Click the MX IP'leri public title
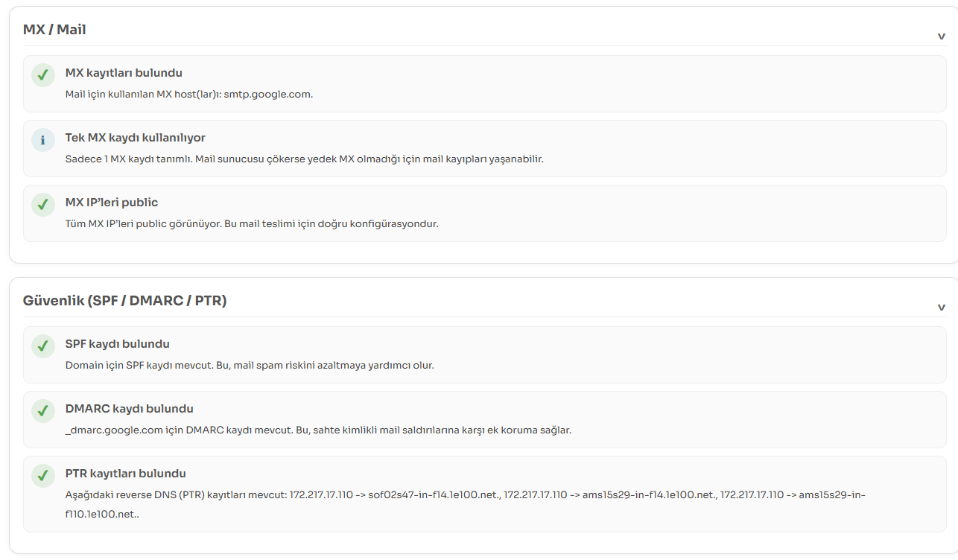The width and height of the screenshot is (958, 560). 112,203
